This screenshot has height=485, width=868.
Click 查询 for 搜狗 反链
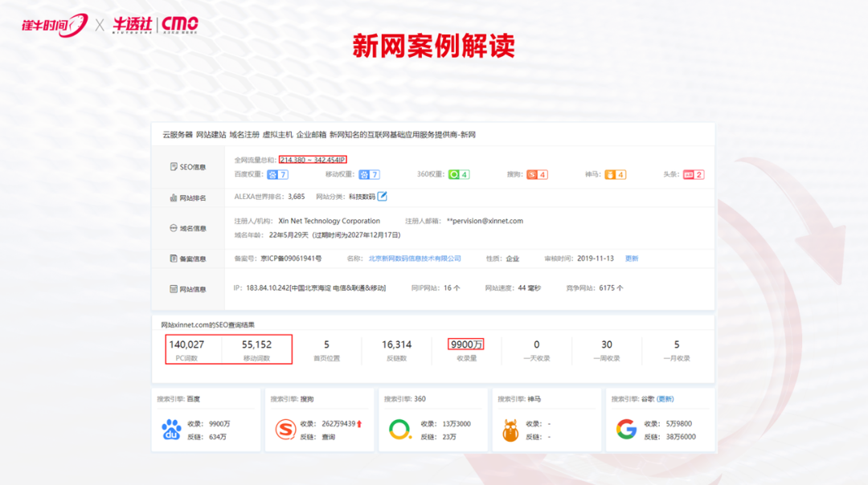point(328,437)
